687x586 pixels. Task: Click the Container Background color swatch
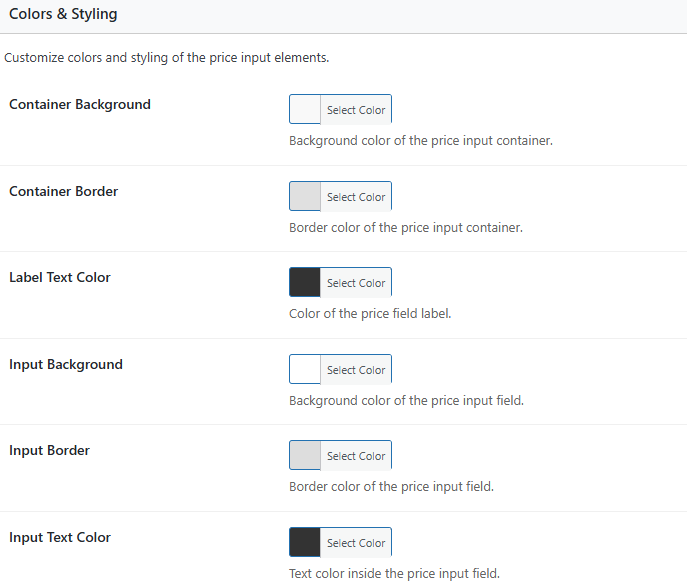click(305, 110)
